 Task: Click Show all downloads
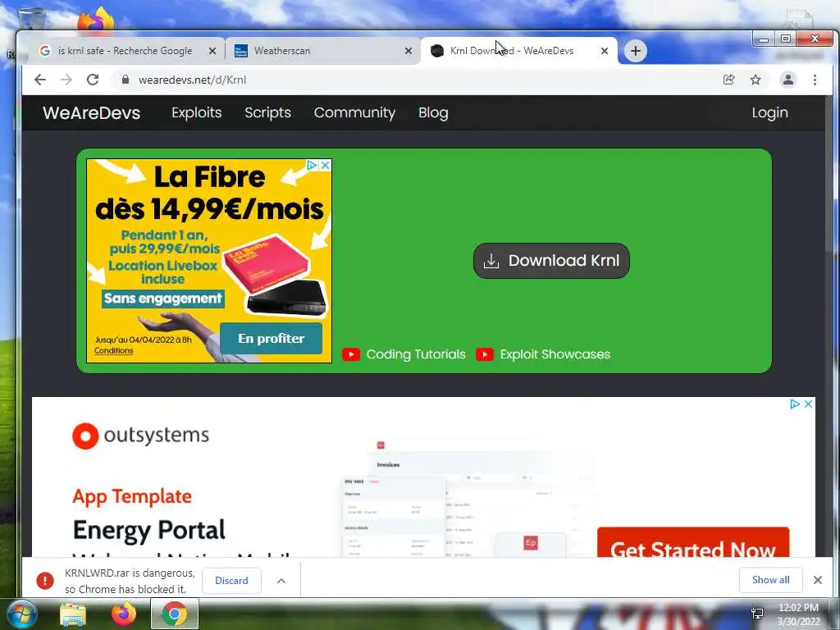771,580
